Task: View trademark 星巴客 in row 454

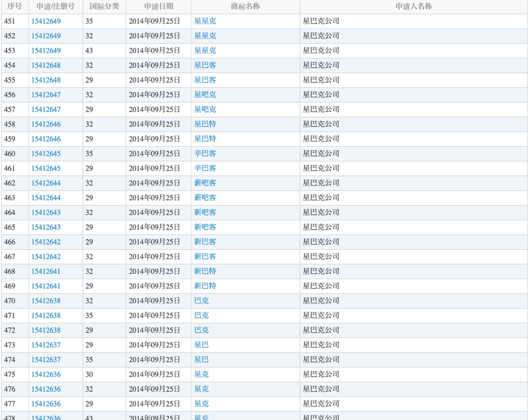Action: tap(205, 65)
